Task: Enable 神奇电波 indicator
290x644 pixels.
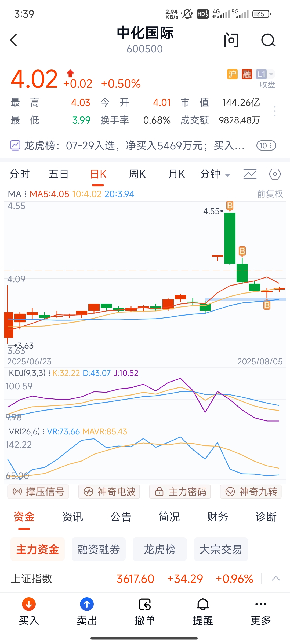Action: (109, 492)
